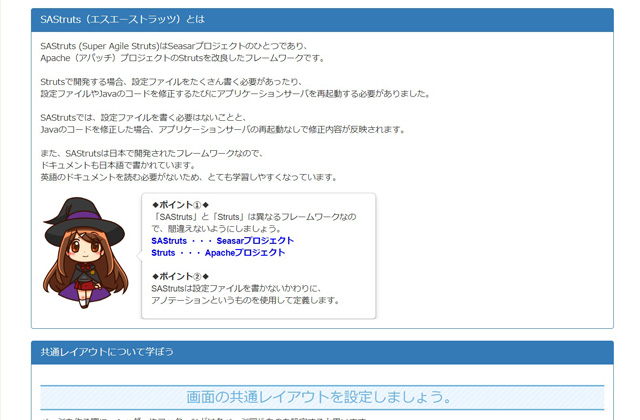Click the line starting 'SAStruts (Super Agile Struts)は'
Image resolution: width=640 pixels, height=420 pixels.
[x=174, y=46]
